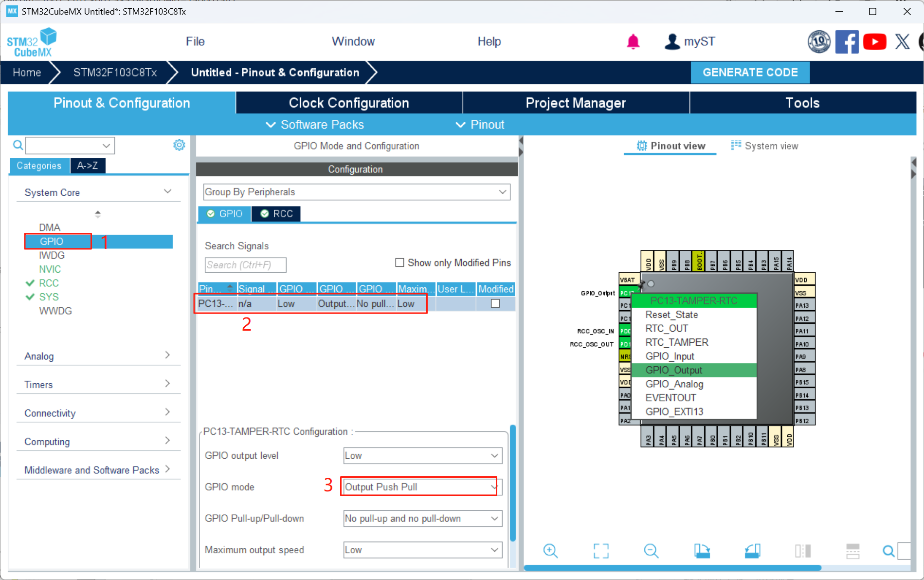
Task: Click the pinout view horizontal scrollbar
Action: [672, 568]
